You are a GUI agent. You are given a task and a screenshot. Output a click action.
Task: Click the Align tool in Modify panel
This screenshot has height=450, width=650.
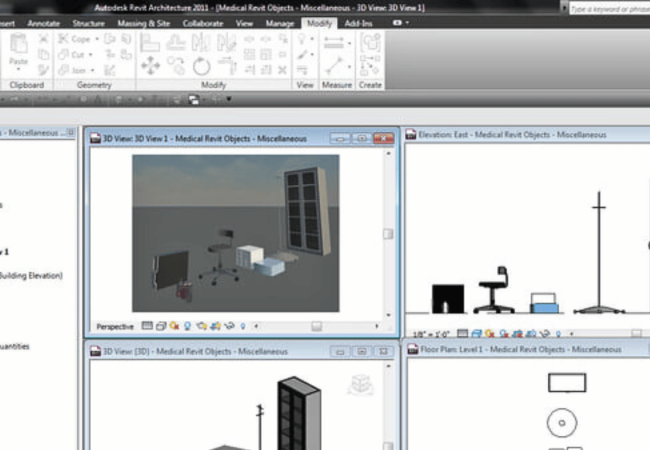tap(149, 43)
